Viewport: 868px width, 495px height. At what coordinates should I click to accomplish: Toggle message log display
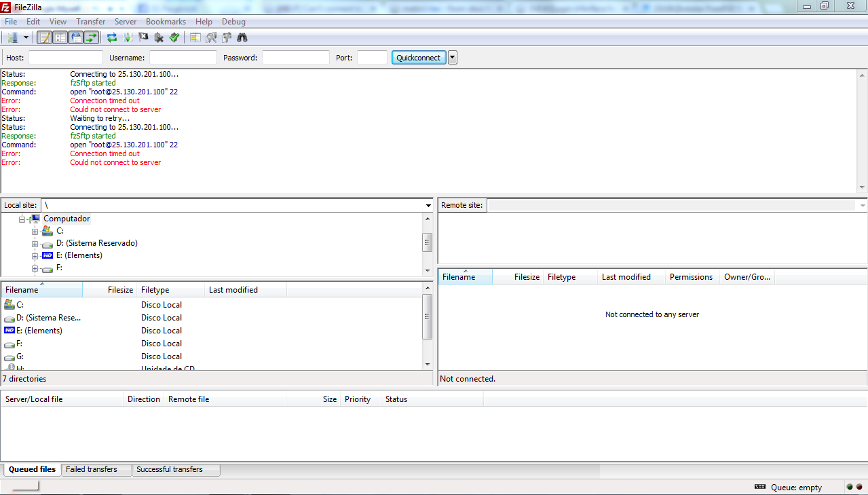[44, 37]
